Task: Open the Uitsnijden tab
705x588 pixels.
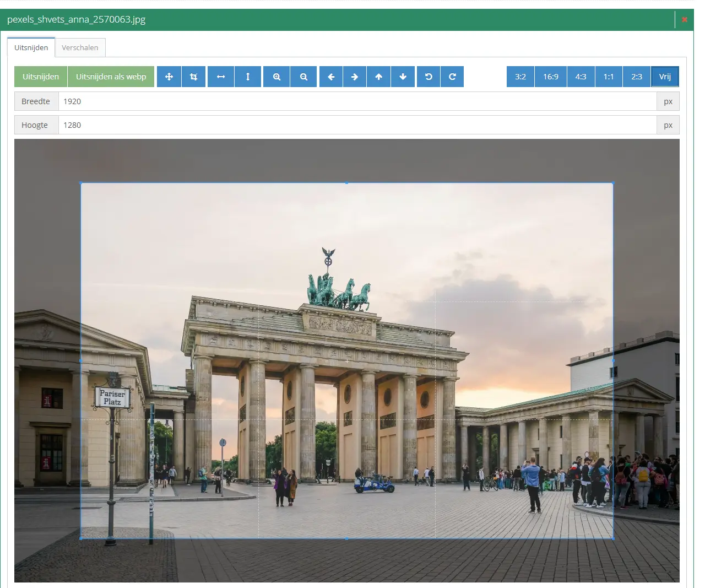Action: 31,47
